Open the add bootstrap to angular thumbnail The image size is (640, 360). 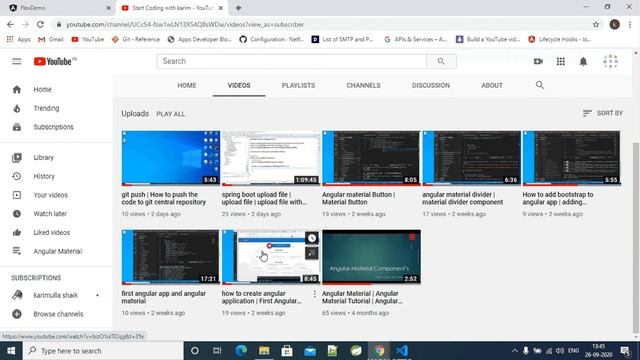click(x=571, y=158)
